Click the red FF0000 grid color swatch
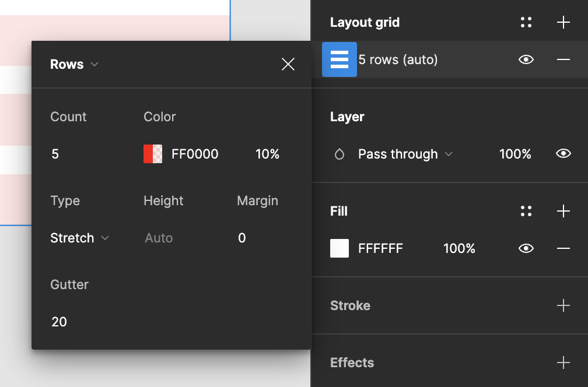 pos(153,153)
